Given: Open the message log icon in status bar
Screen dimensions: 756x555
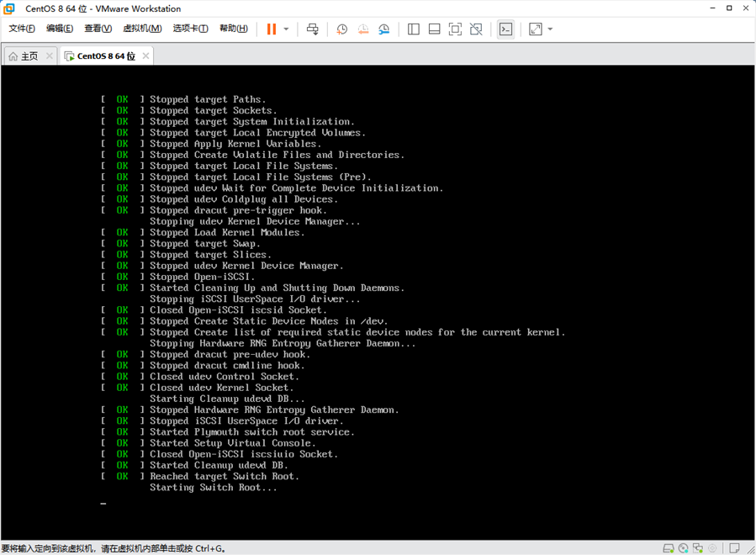Looking at the screenshot, I should 734,548.
